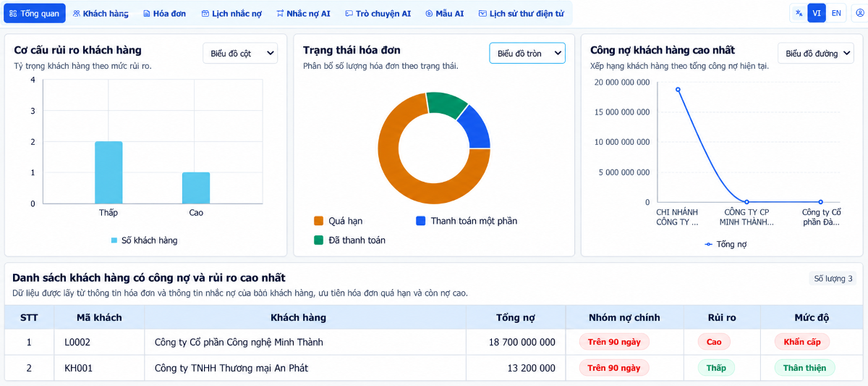Toggle the Thanh toán một phần legend entry
Viewport: 868px width, 386px height.
coord(467,221)
